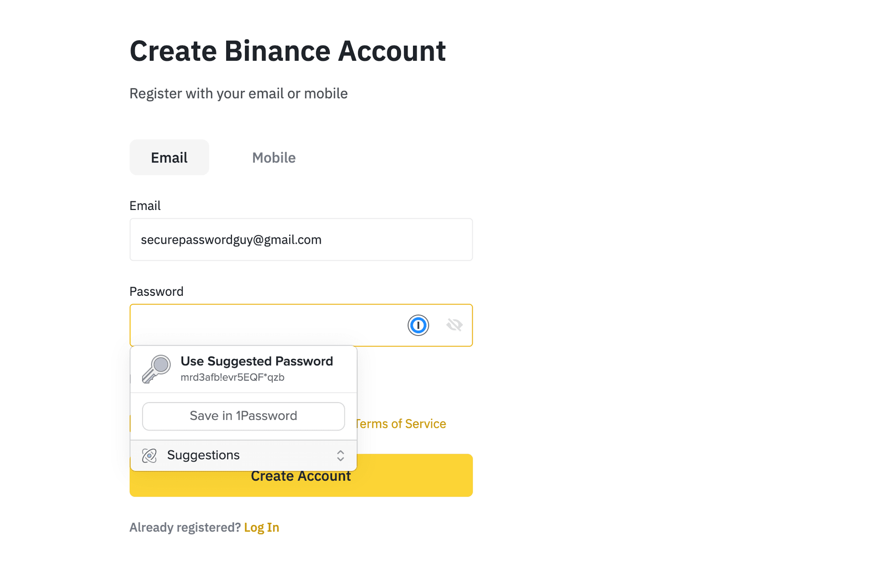Screen dimensions: 877x588
Task: Click the Log In link
Action: point(261,527)
